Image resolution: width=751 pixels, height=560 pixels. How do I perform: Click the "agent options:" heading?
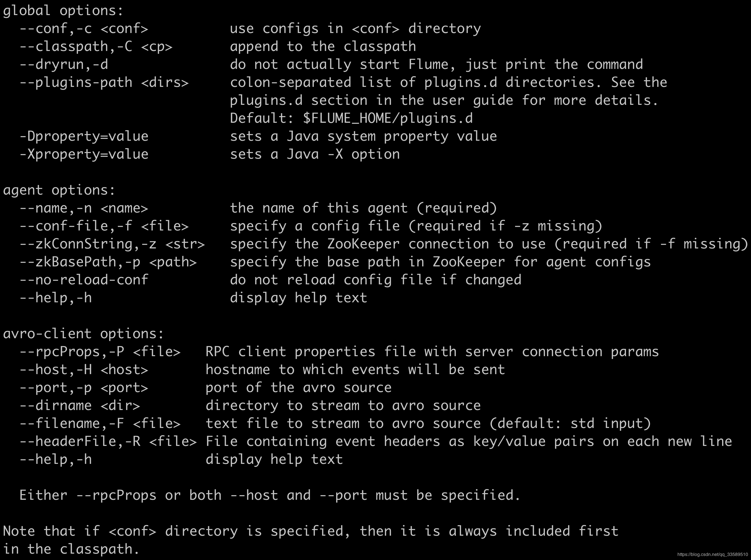click(59, 190)
